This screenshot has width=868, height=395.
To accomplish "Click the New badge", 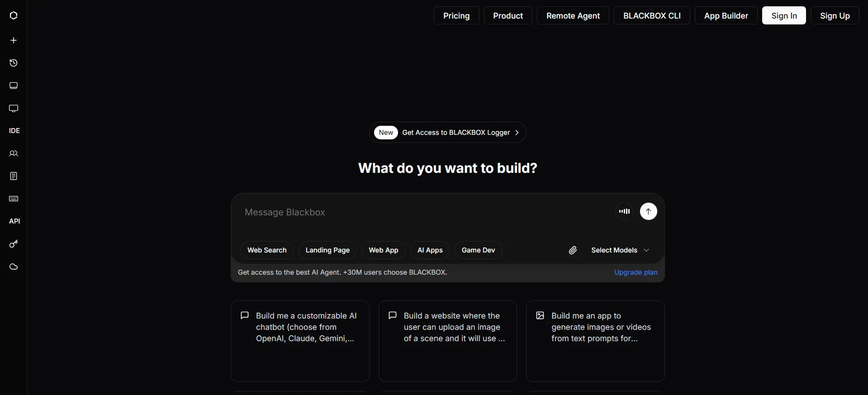I will pos(386,133).
